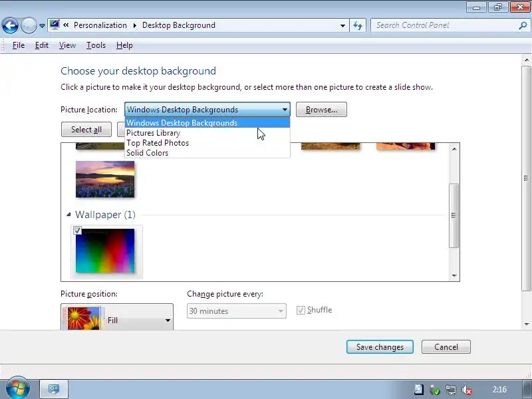Click the leftmost document tray icon

pyautogui.click(x=418, y=390)
